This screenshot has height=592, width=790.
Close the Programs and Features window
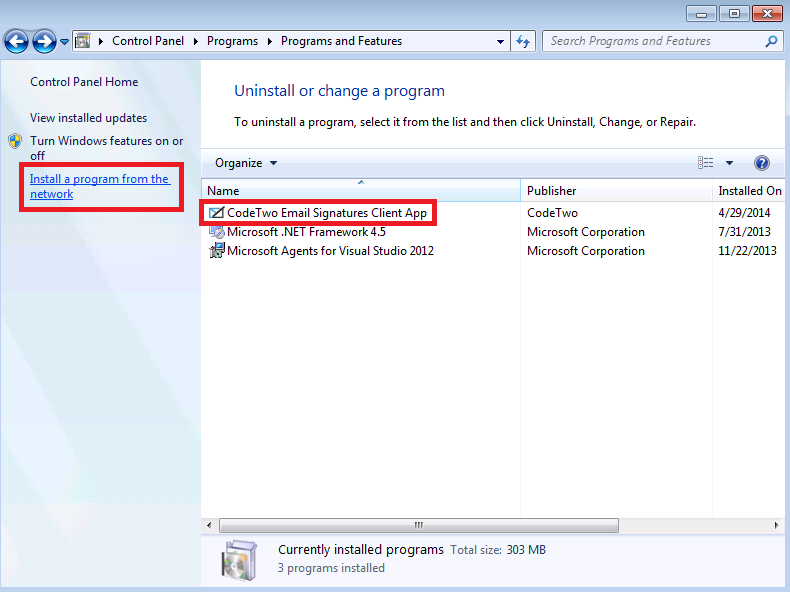(x=767, y=14)
